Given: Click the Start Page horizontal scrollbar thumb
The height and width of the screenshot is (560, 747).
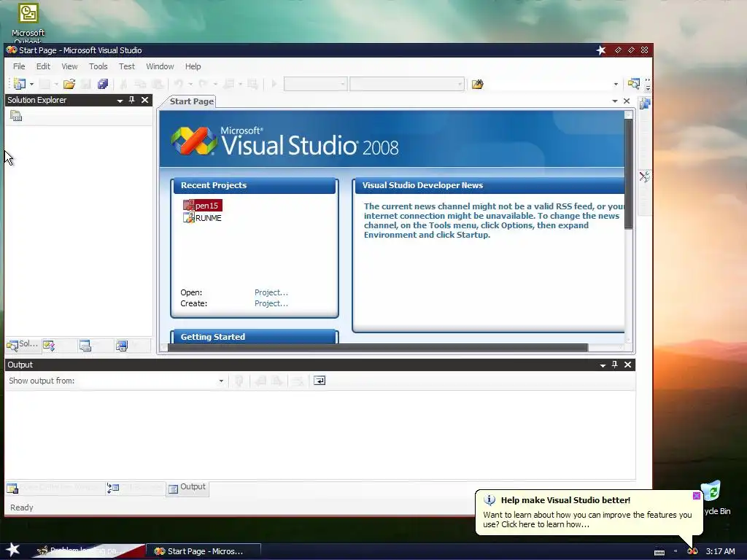Looking at the screenshot, I should point(378,348).
